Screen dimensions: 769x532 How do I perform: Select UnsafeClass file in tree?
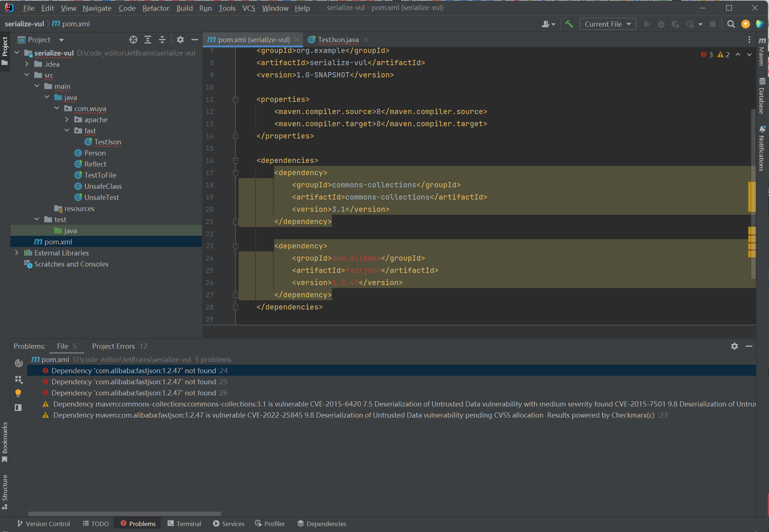[103, 186]
